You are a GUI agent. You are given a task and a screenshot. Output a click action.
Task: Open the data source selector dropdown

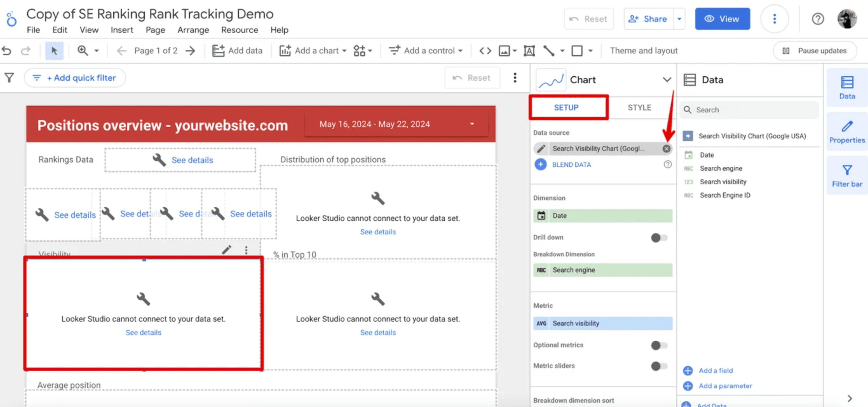[600, 148]
